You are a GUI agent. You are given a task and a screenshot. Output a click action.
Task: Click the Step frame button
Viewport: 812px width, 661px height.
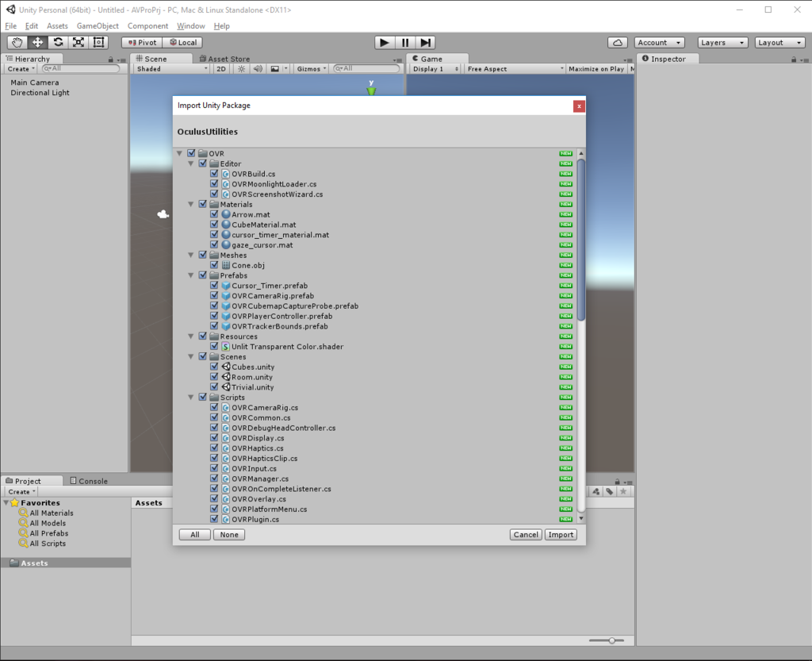pyautogui.click(x=425, y=43)
